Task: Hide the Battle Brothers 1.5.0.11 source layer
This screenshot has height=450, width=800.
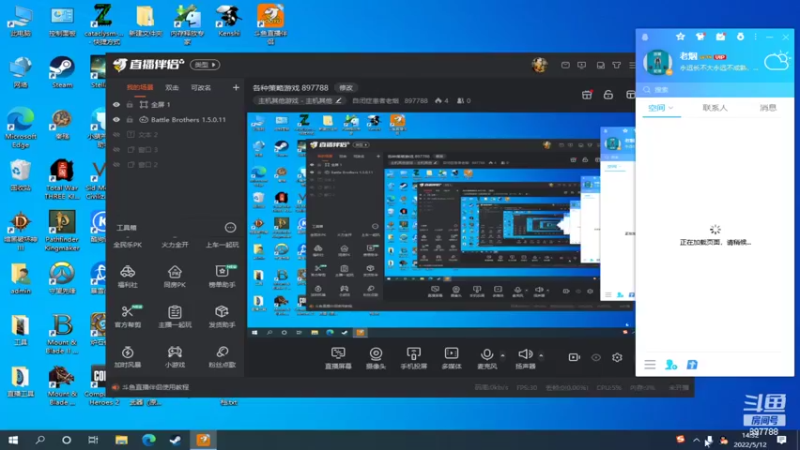Action: [x=116, y=120]
